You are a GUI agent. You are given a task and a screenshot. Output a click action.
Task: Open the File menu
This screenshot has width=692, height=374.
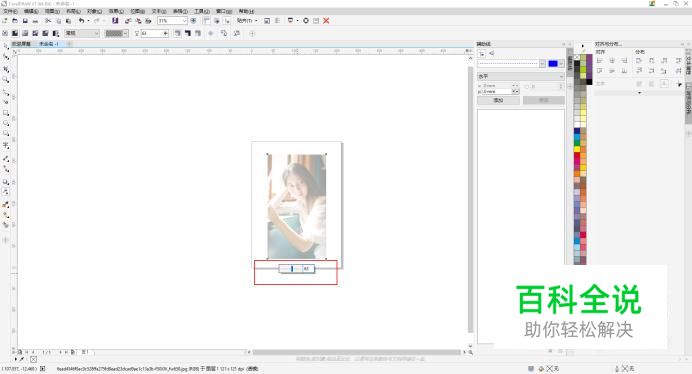[11, 11]
